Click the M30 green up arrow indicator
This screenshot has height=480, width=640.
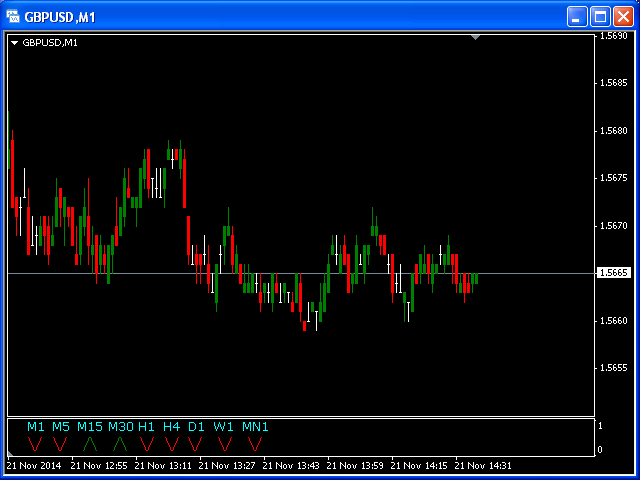pyautogui.click(x=120, y=444)
